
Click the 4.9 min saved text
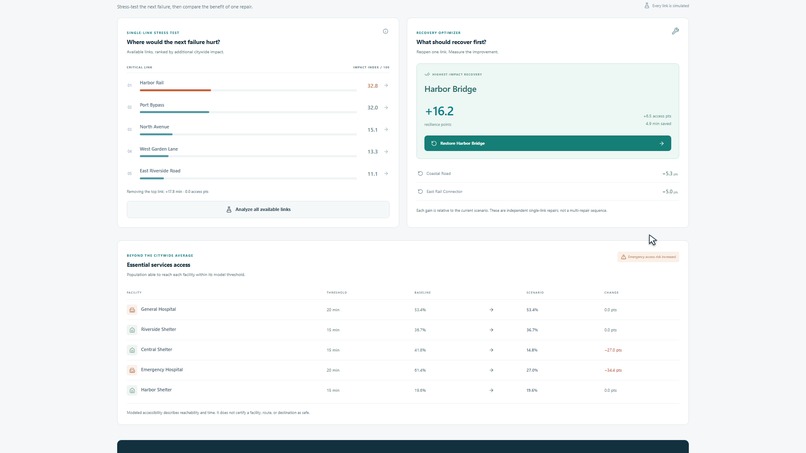pos(660,124)
